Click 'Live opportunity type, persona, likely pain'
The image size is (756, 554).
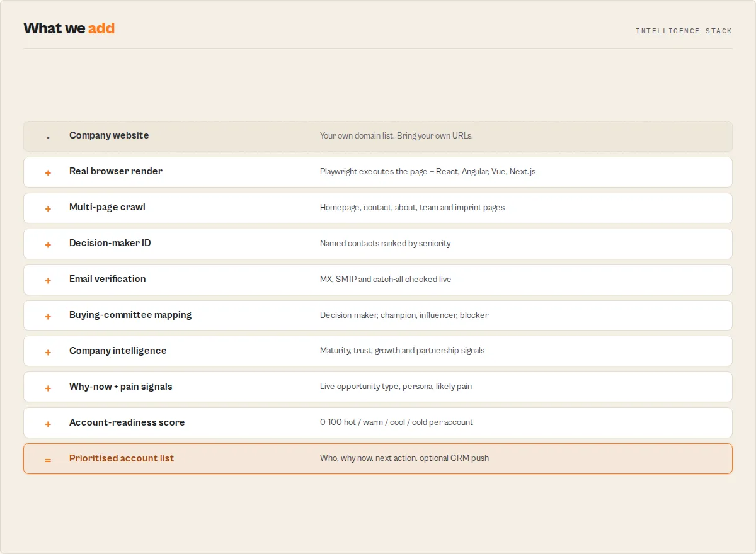coord(396,387)
